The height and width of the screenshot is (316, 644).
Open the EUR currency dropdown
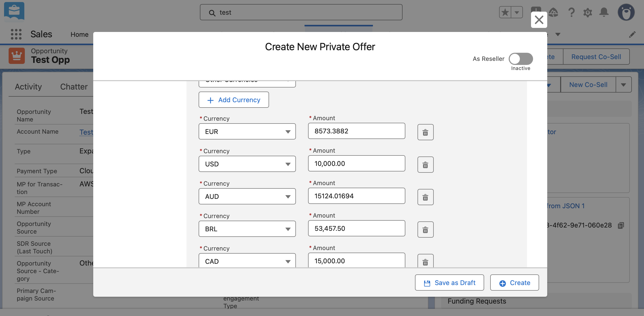(247, 131)
